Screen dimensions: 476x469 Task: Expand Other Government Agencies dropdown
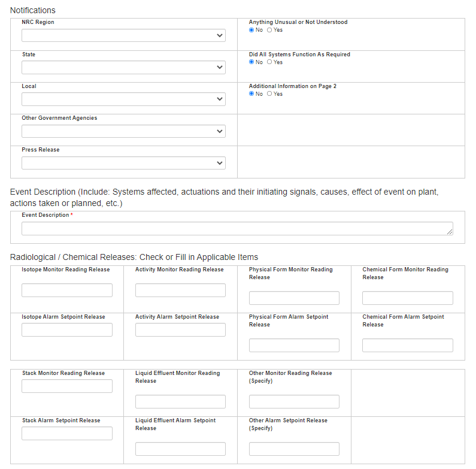pos(123,131)
